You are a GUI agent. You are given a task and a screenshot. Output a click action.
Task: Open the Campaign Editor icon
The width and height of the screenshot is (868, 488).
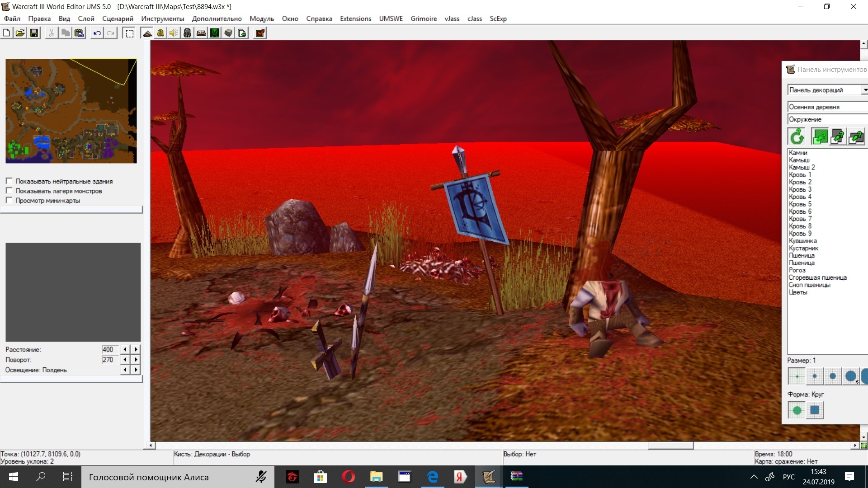(x=201, y=33)
